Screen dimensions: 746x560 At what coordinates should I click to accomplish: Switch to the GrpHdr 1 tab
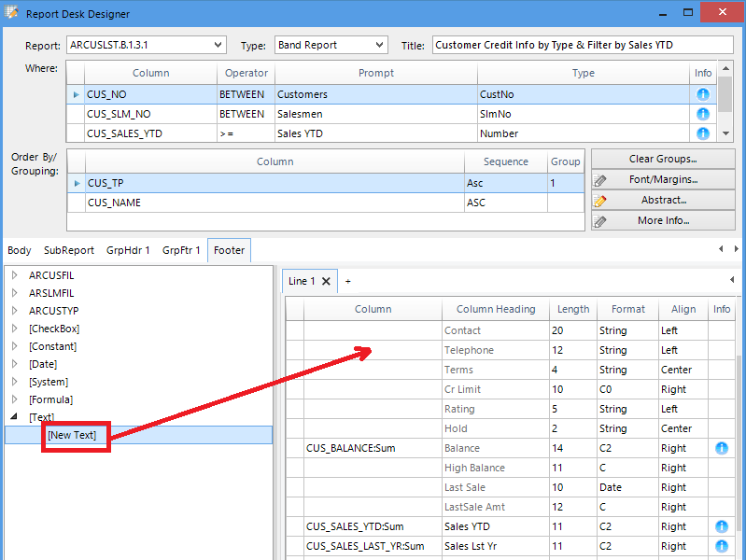(x=128, y=250)
